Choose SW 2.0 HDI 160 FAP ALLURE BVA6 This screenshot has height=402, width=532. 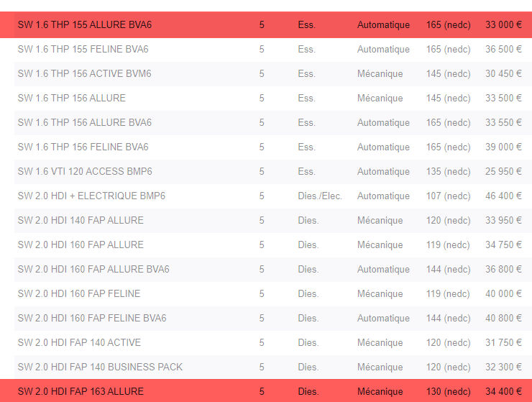tap(273, 269)
